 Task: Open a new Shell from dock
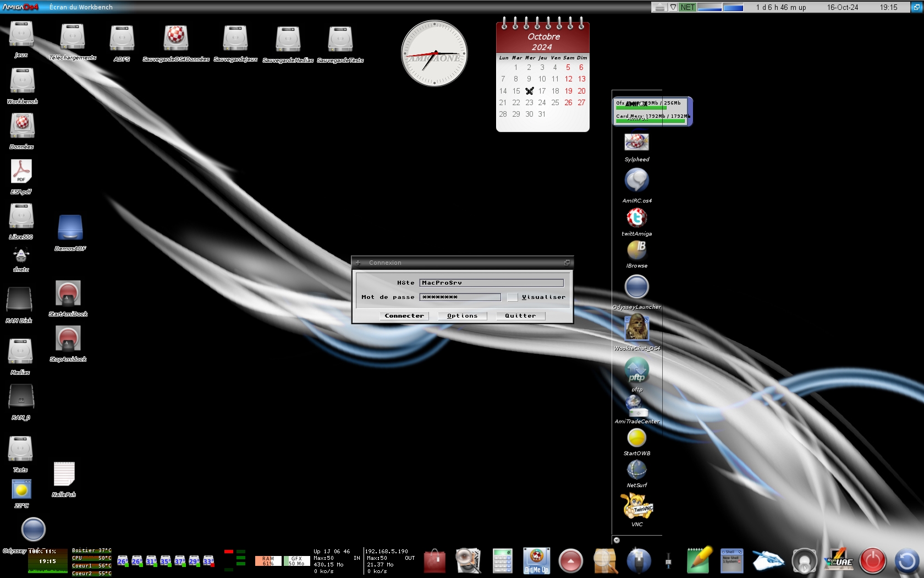[x=732, y=561]
